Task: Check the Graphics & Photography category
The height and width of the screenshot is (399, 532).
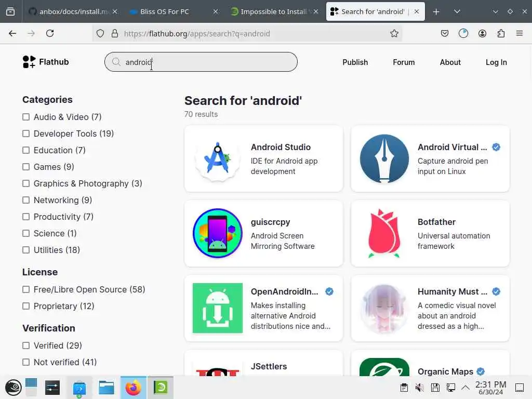Action: (x=26, y=183)
